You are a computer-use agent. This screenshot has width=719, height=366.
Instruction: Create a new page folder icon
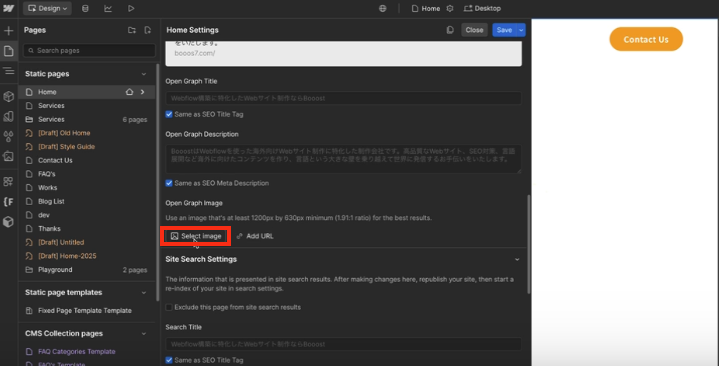132,30
